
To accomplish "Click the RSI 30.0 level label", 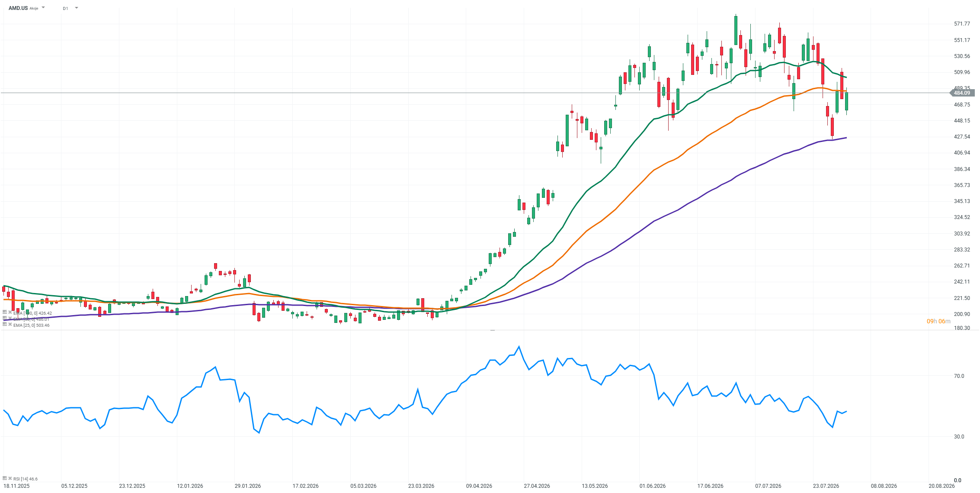I will click(959, 437).
